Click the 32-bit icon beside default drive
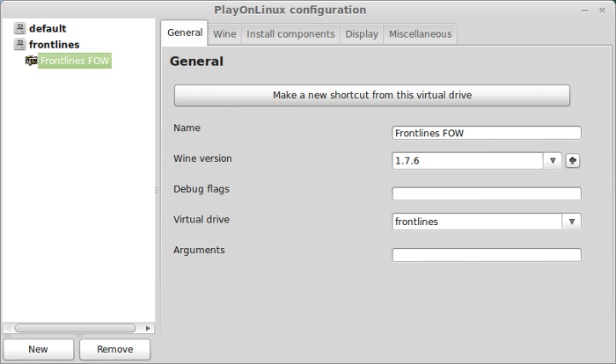This screenshot has width=616, height=364. 19,28
